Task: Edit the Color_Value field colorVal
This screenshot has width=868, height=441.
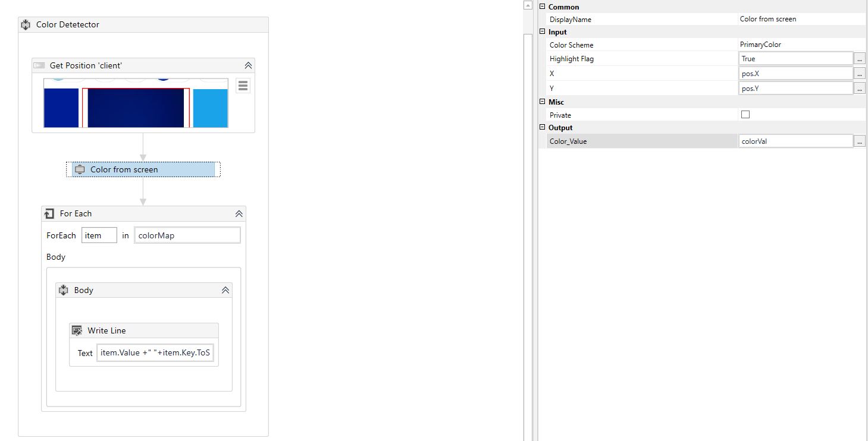Action: point(795,141)
